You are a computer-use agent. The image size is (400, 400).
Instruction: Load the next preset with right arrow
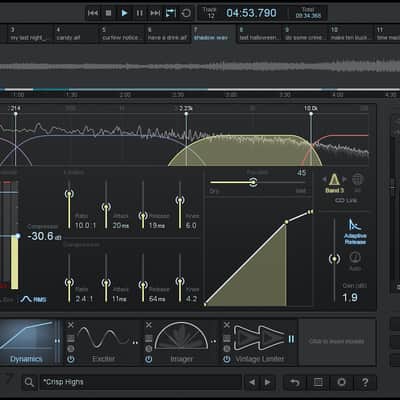click(267, 382)
